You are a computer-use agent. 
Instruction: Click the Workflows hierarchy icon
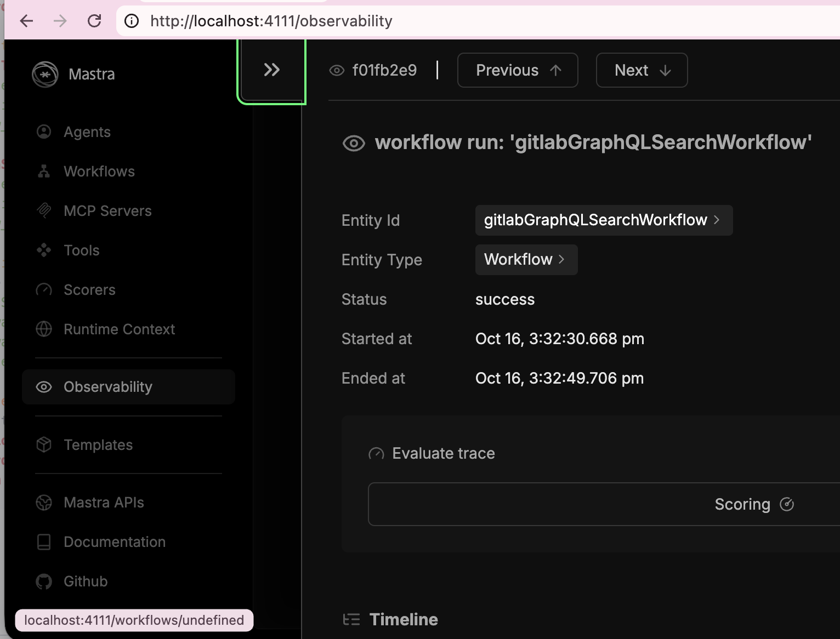(44, 172)
